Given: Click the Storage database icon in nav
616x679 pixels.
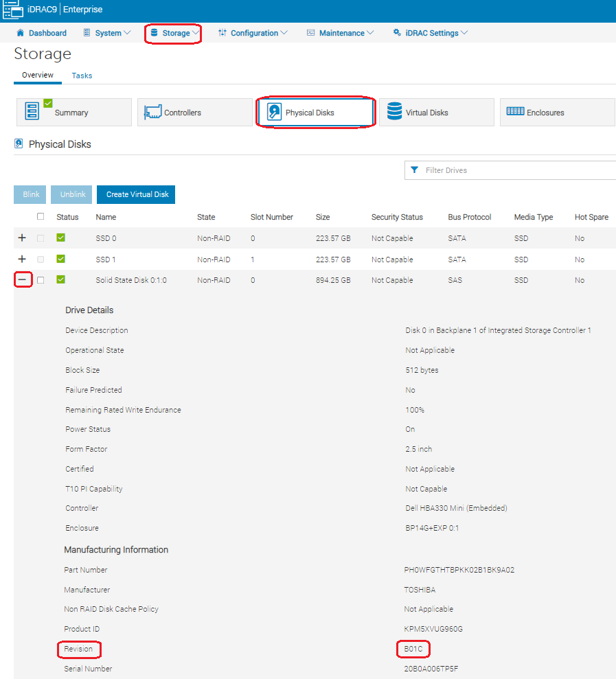Looking at the screenshot, I should [x=155, y=32].
